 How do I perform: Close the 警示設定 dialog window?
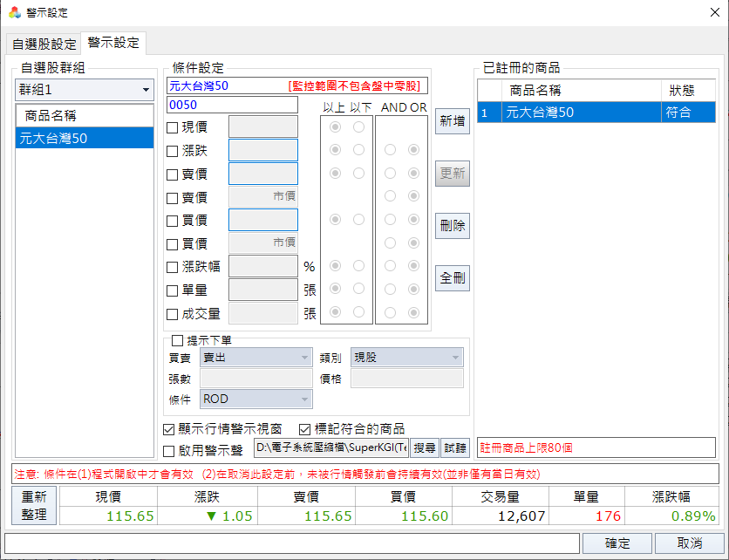(x=708, y=12)
